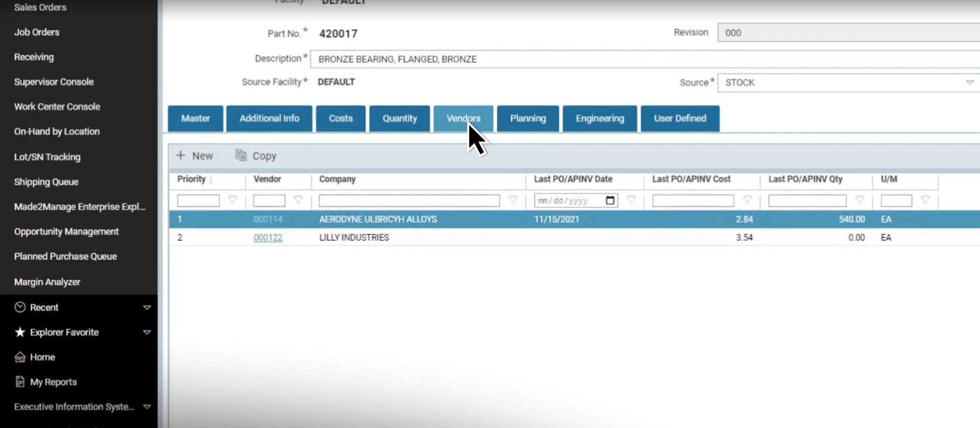Click the Copy button in vendor toolbar
Image resolution: width=980 pixels, height=428 pixels.
[256, 156]
